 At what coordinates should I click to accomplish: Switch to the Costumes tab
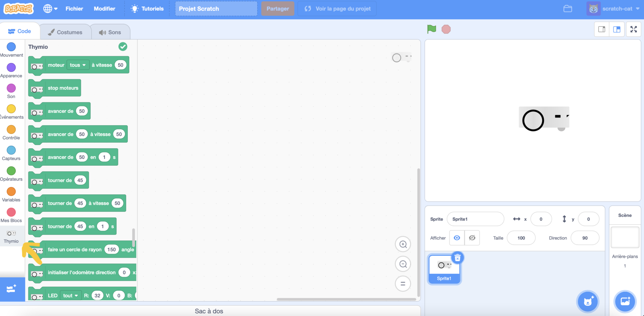(65, 31)
